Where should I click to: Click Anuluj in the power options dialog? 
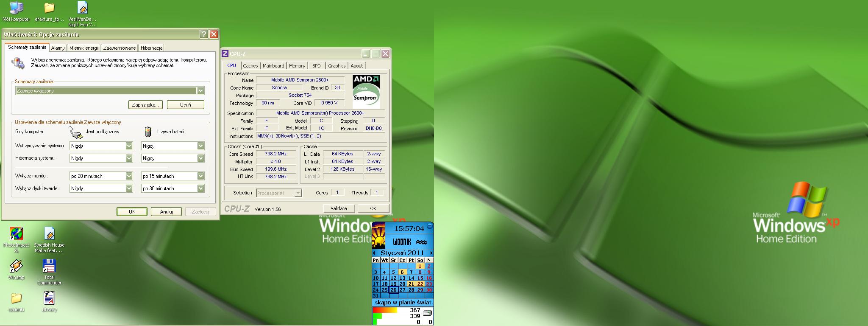(x=167, y=211)
